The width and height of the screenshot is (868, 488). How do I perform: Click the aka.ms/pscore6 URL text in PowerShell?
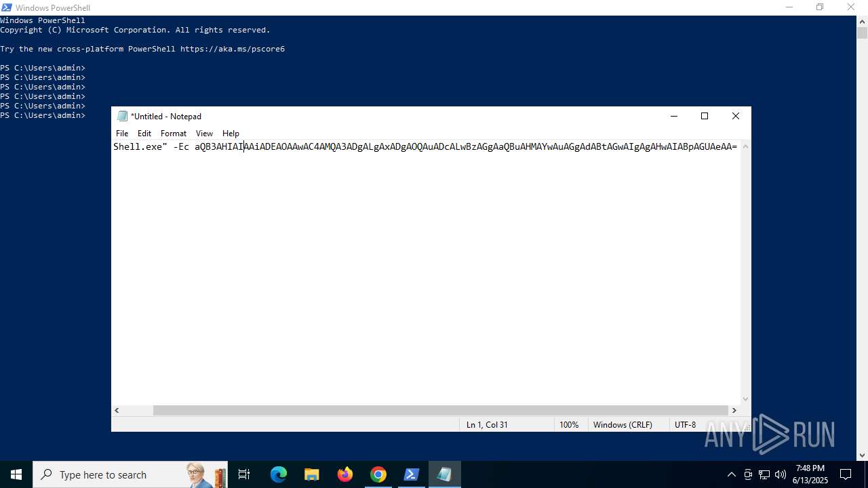click(x=233, y=49)
